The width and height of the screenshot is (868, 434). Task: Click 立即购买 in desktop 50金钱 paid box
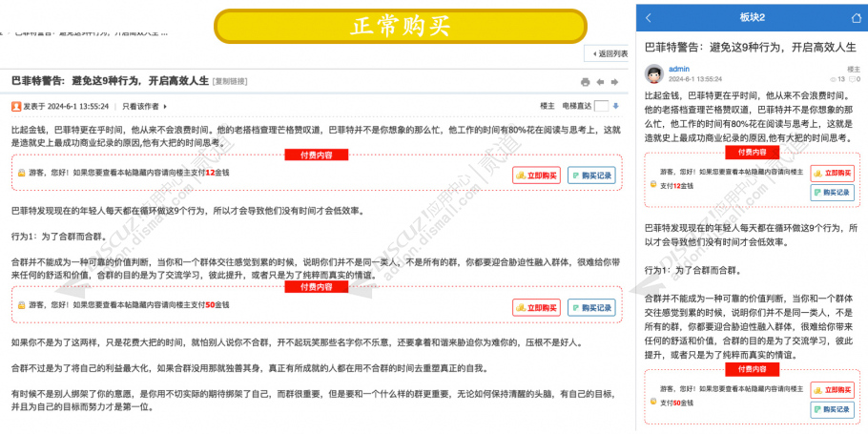click(536, 307)
